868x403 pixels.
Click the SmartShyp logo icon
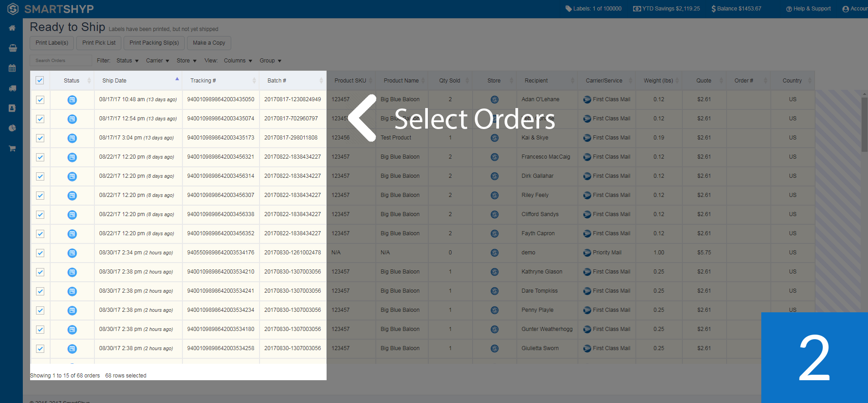coord(13,9)
